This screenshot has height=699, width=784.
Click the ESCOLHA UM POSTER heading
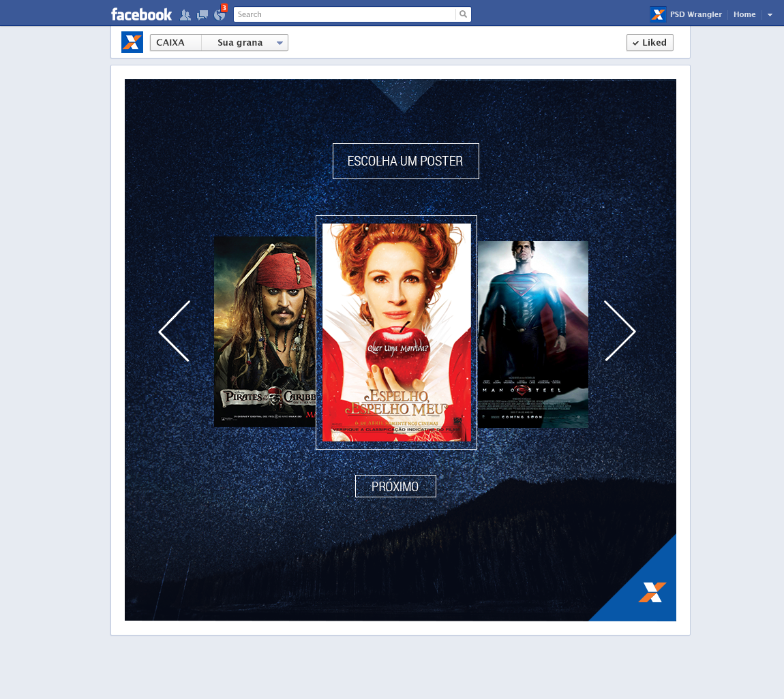[406, 161]
